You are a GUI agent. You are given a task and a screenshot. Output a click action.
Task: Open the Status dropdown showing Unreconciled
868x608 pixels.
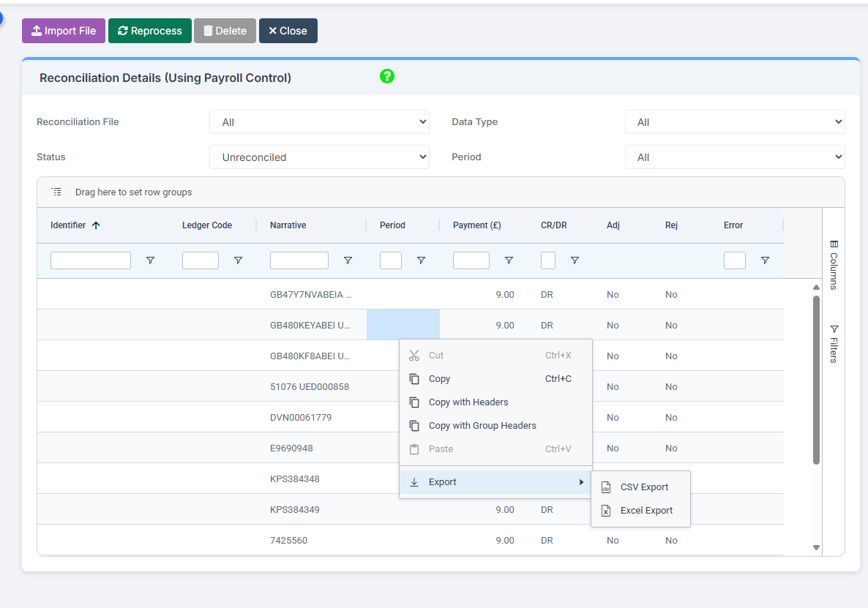coord(319,157)
